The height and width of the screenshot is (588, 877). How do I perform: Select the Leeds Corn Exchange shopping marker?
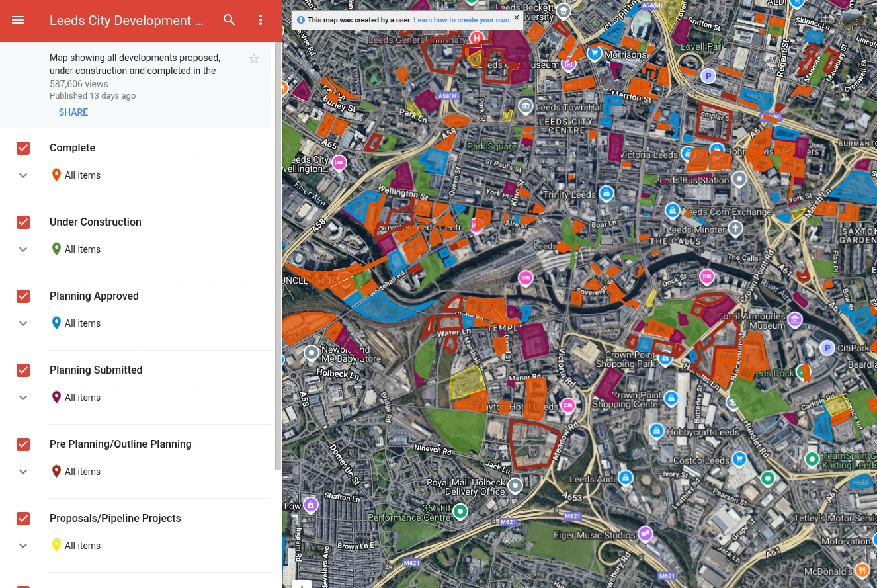tap(672, 211)
